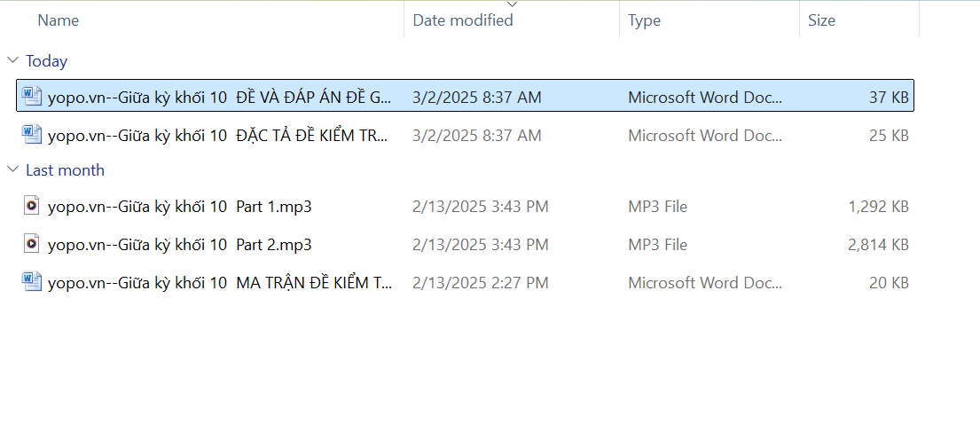Image resolution: width=980 pixels, height=432 pixels.
Task: Select the Part 2.mp3 file name
Action: click(x=179, y=245)
